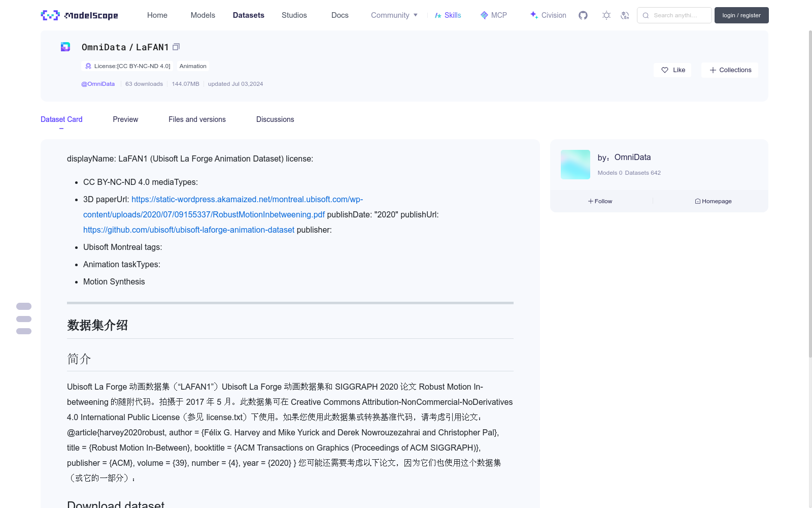This screenshot has height=508, width=812.
Task: Click 'Models 0' count text
Action: 610,173
